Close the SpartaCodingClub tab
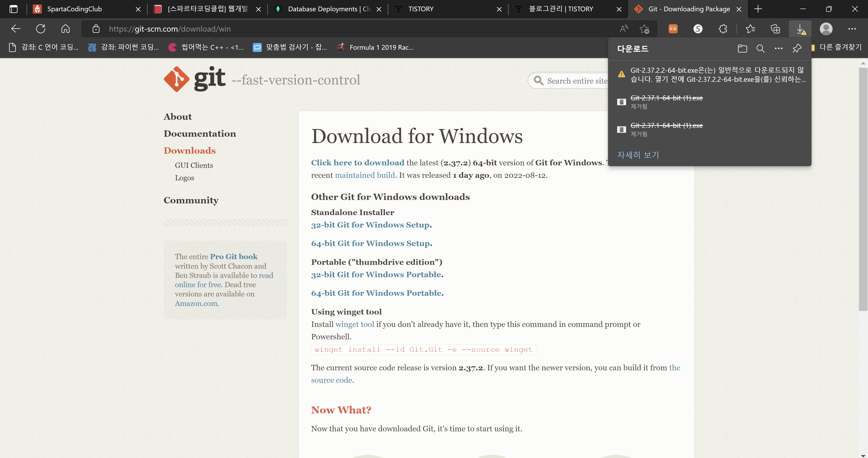868x458 pixels. click(138, 9)
